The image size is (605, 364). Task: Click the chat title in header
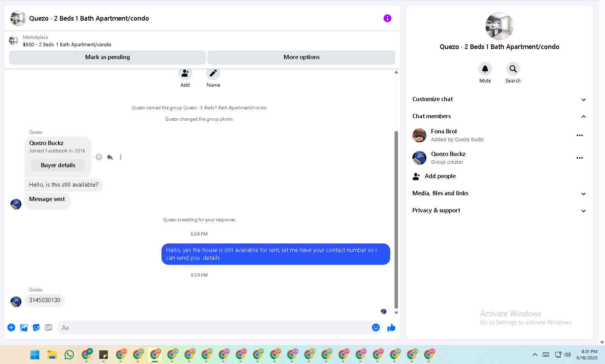click(x=89, y=18)
